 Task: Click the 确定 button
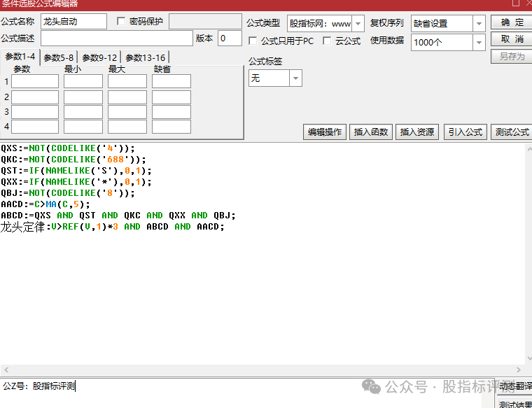click(512, 22)
